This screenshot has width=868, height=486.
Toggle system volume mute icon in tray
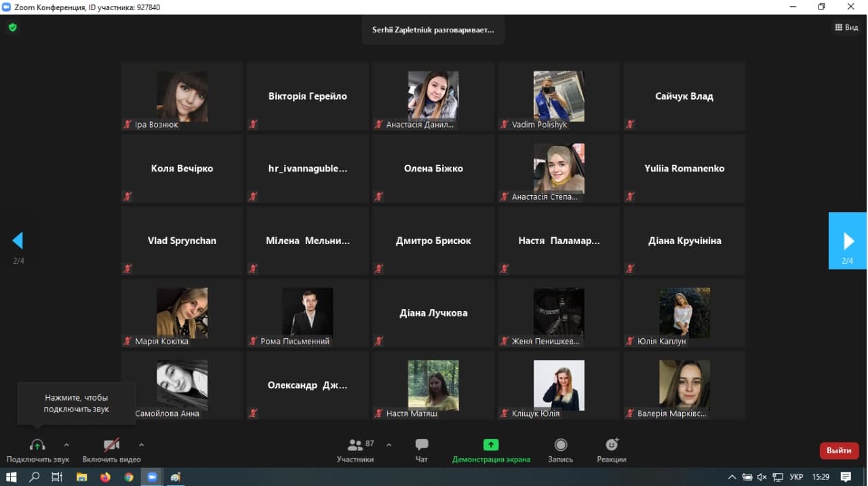coord(762,477)
